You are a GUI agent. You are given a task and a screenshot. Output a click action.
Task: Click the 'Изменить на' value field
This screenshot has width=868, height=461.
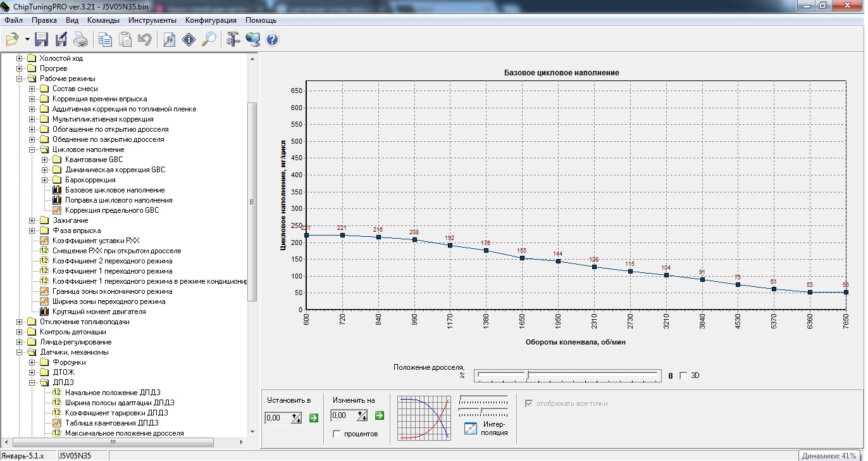tap(344, 416)
